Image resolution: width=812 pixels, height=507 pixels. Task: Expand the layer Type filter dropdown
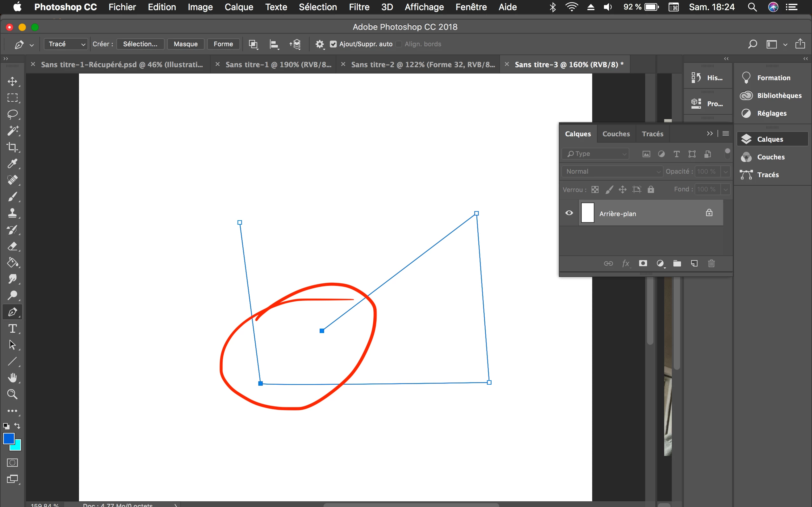click(596, 154)
